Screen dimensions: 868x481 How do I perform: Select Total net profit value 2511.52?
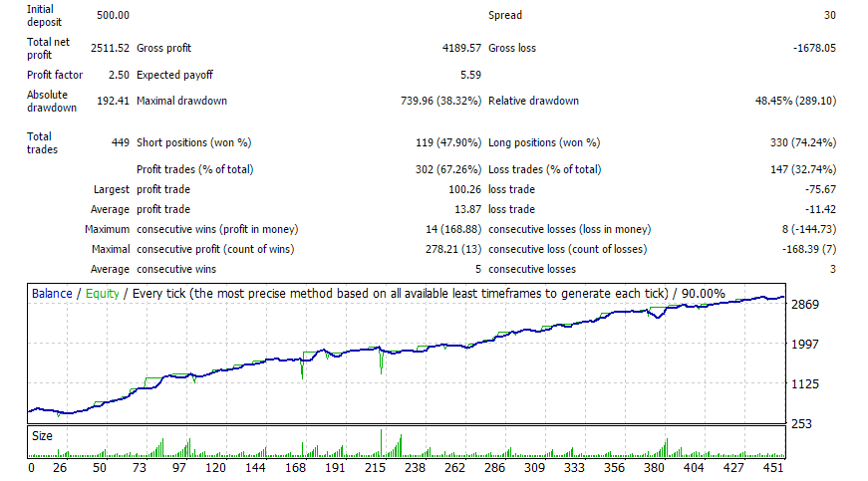pos(111,48)
